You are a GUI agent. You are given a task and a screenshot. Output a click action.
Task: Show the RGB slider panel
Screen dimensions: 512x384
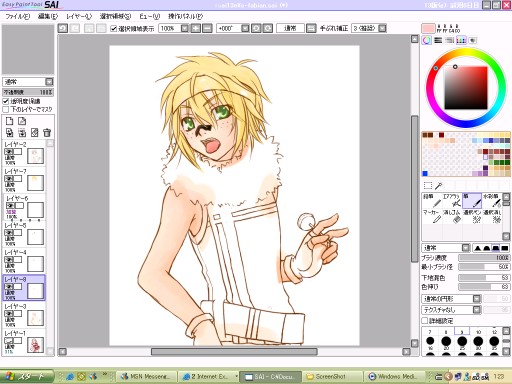tap(438, 40)
